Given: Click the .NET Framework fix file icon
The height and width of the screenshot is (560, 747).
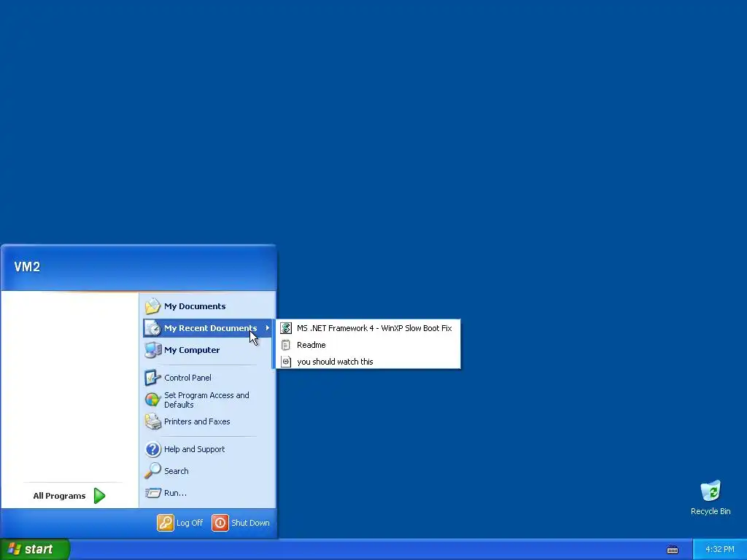Looking at the screenshot, I should pyautogui.click(x=286, y=328).
